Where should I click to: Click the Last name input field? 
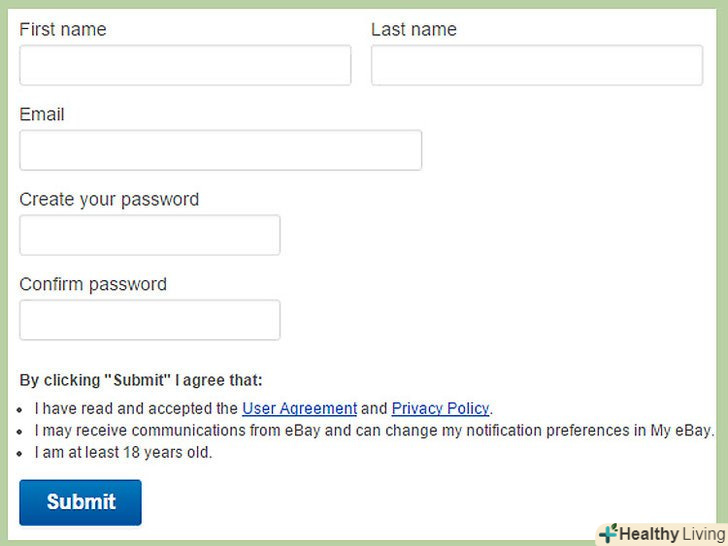[x=537, y=65]
